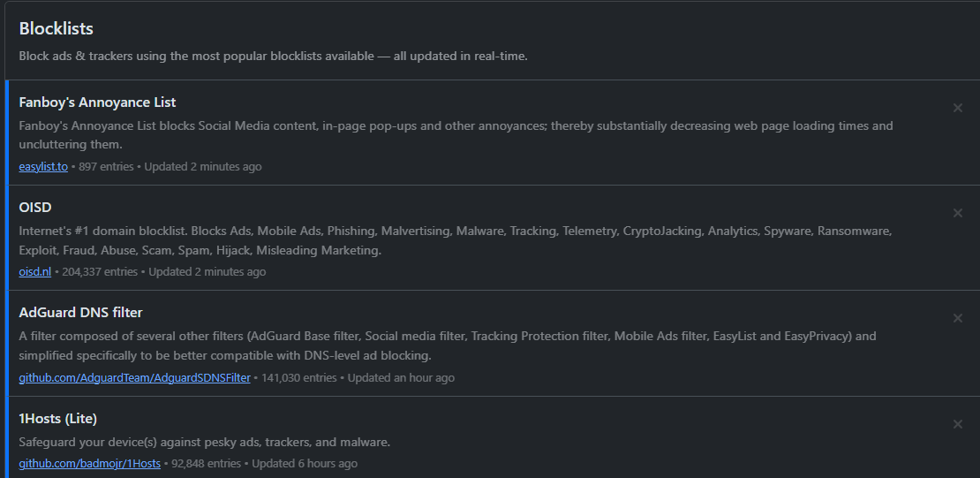980x478 pixels.
Task: Click Fanboy's list description paragraph
Action: click(456, 134)
